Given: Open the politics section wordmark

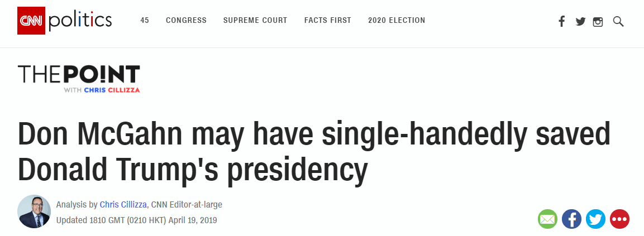Looking at the screenshot, I should [80, 21].
